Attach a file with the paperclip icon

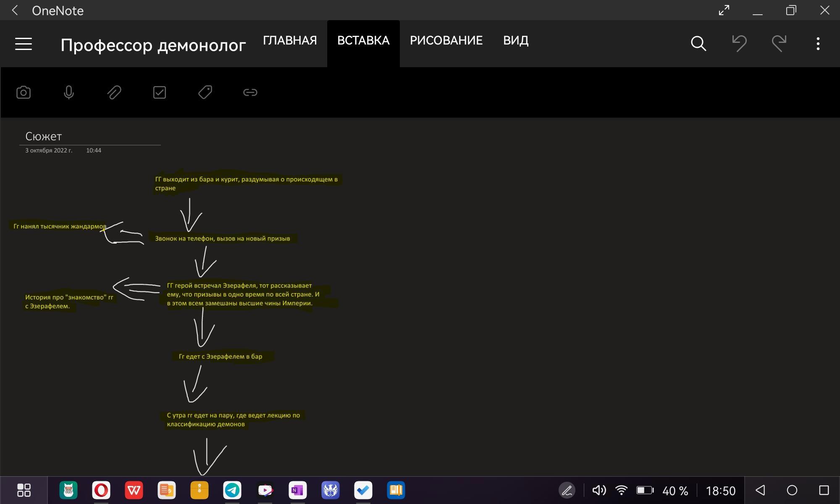click(x=114, y=92)
